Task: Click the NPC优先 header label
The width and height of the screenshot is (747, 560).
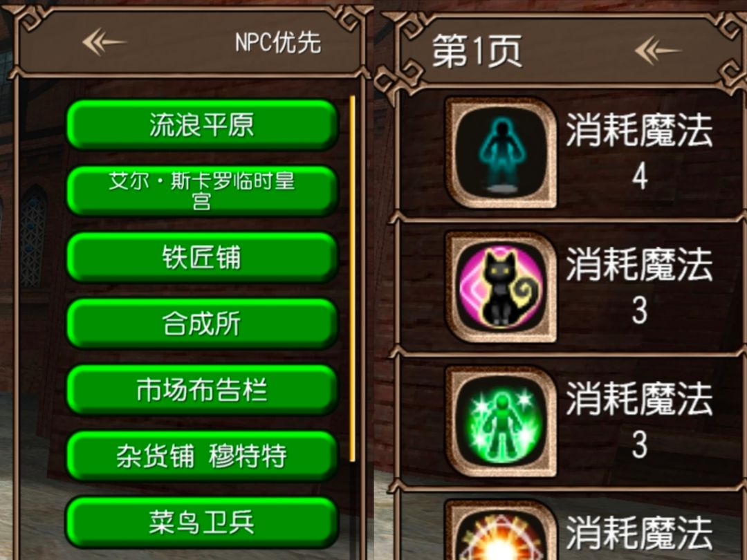Action: [278, 42]
